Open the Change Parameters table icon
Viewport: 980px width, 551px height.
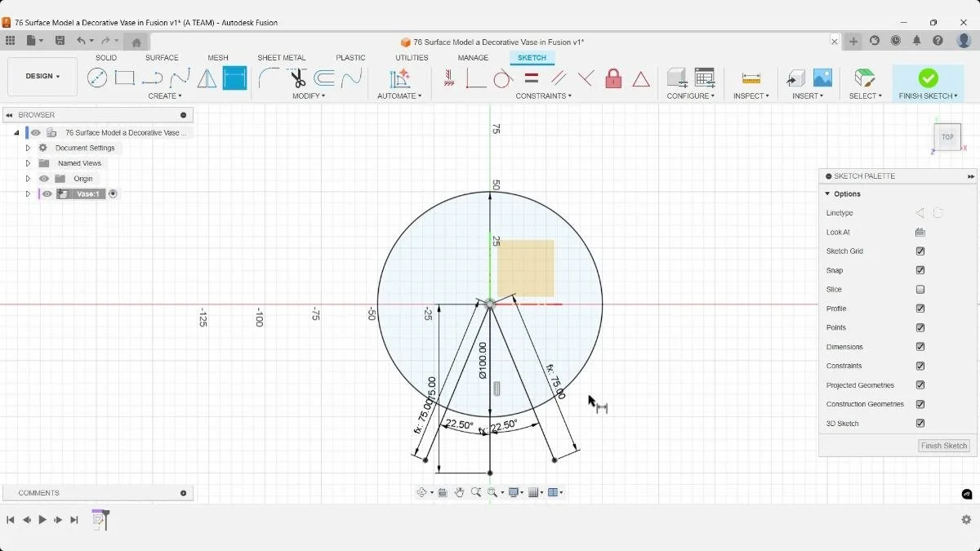(x=705, y=78)
